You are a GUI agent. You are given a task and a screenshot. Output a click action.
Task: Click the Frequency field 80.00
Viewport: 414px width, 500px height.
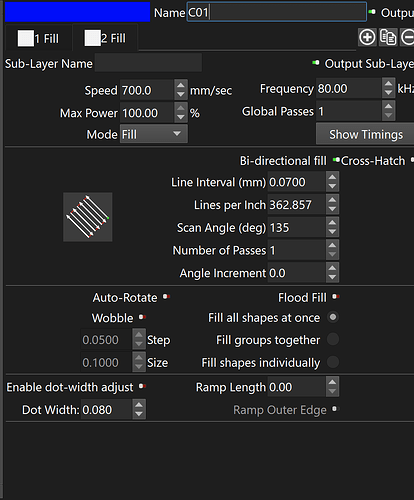pyautogui.click(x=348, y=88)
